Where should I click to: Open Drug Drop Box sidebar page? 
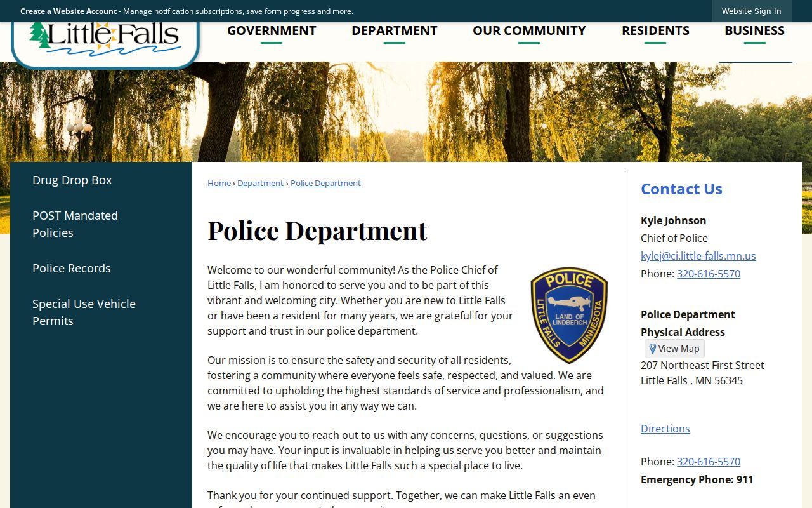(72, 180)
